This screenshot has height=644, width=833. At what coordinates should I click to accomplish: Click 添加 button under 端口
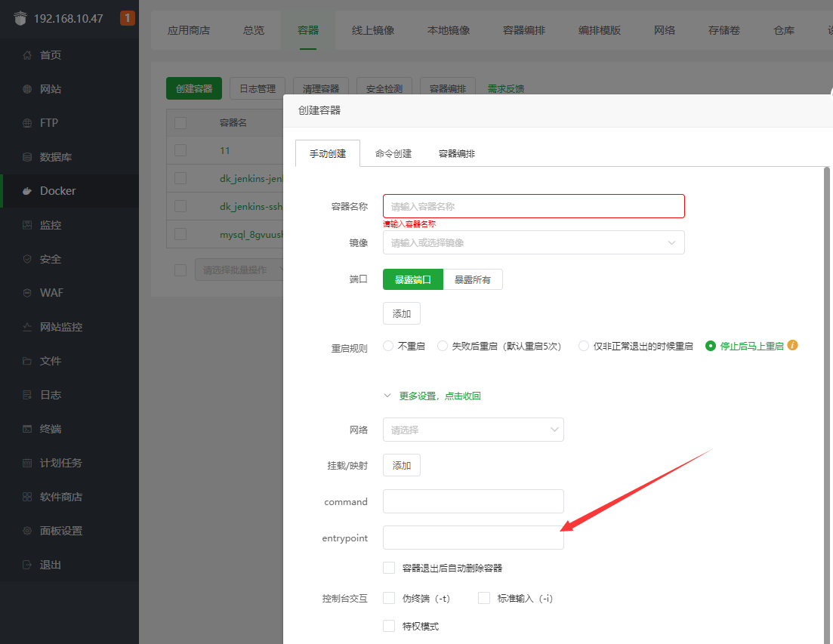click(x=402, y=314)
